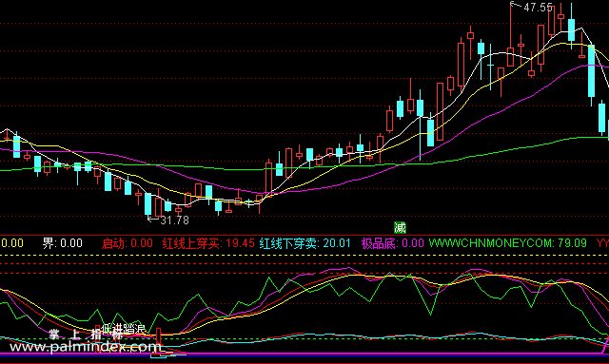Click the topmost red candle near 47.55

pyautogui.click(x=551, y=19)
